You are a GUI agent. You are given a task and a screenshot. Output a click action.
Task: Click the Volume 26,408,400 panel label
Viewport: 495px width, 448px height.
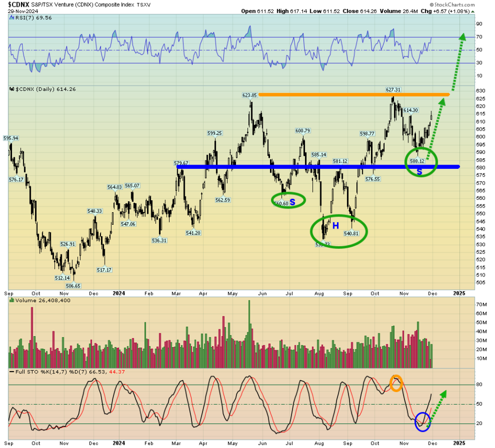point(36,300)
